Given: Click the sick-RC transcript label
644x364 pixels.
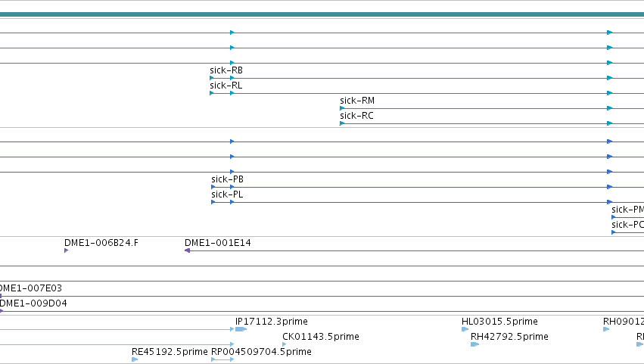Looking at the screenshot, I should (356, 116).
